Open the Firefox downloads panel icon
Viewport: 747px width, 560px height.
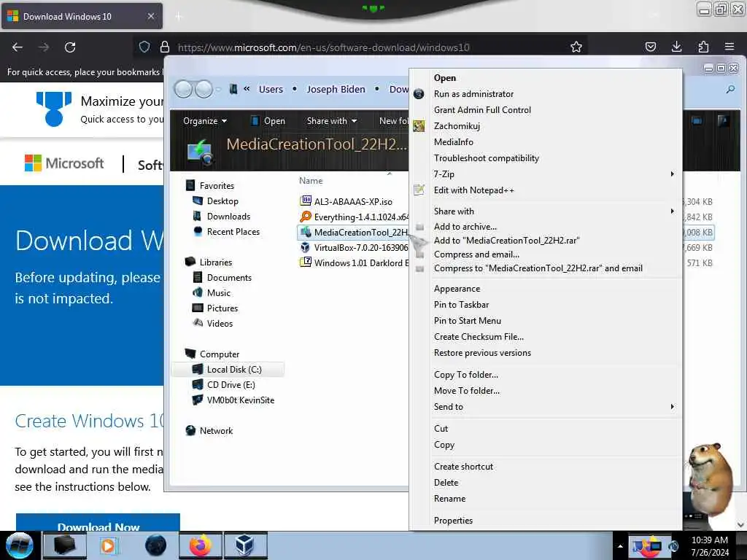pos(676,47)
